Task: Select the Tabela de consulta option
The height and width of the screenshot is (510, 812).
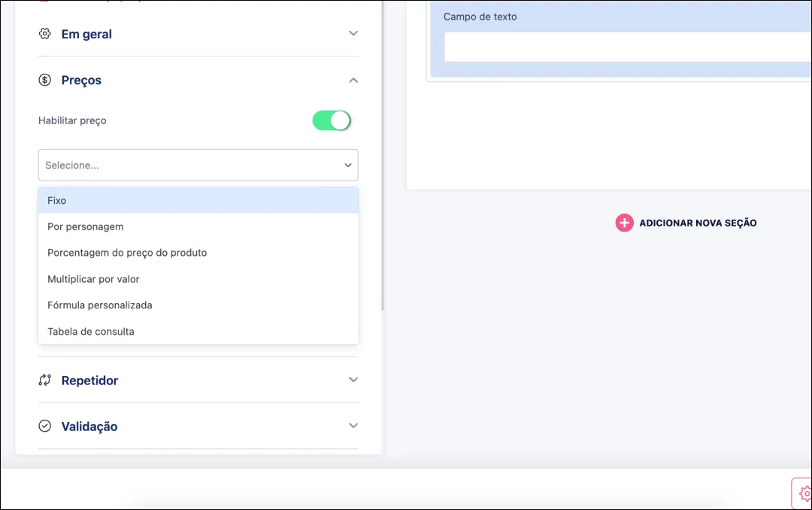Action: coord(198,332)
